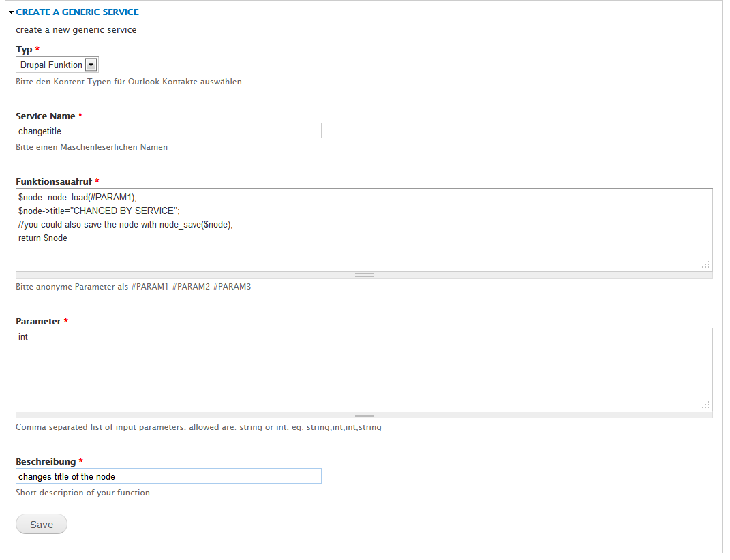Click inside the Parameter textarea containing 'int'
This screenshot has height=560, width=730.
[x=364, y=369]
